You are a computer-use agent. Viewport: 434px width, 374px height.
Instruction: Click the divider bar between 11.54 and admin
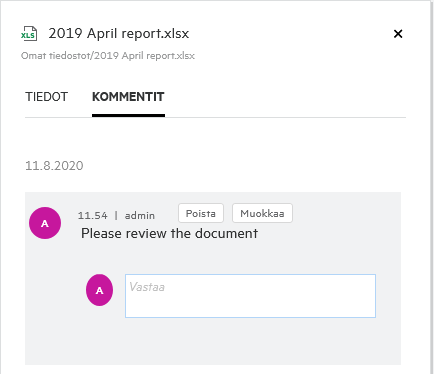pyautogui.click(x=116, y=216)
